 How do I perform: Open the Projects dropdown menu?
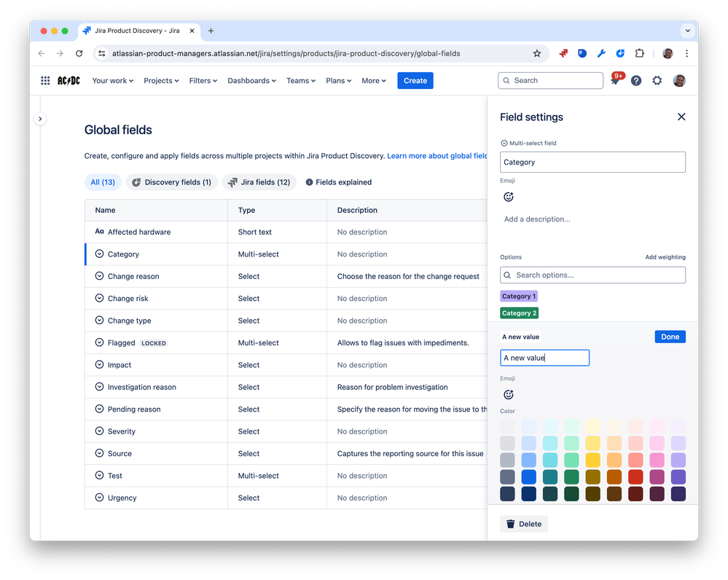161,81
